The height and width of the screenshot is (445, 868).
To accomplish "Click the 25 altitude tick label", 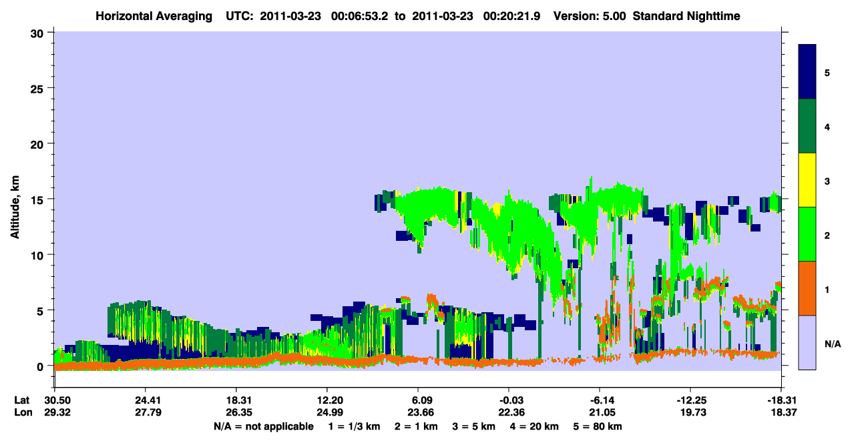I will coord(39,88).
